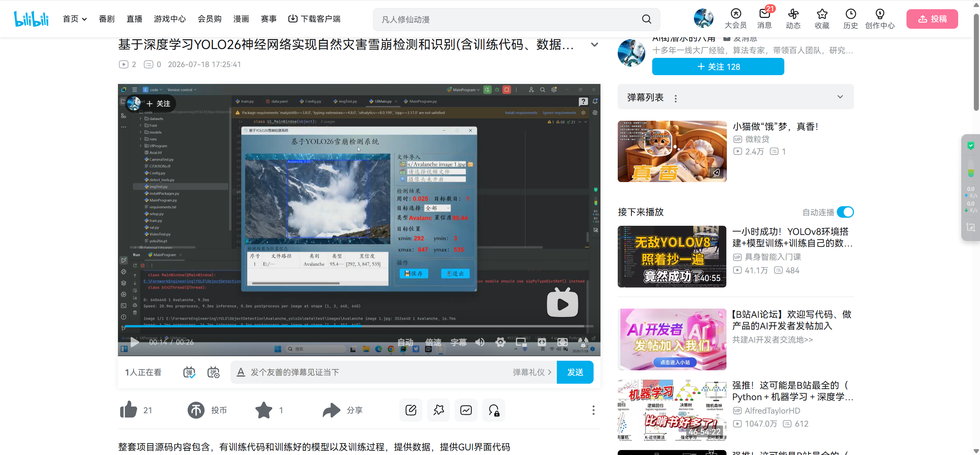
Task: Click the play button in player controls
Action: [134, 342]
